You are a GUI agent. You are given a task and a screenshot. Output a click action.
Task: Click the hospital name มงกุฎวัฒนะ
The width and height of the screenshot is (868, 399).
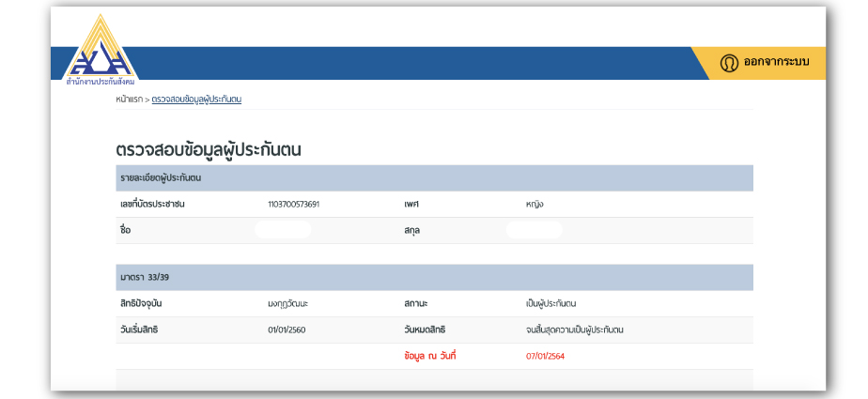pyautogui.click(x=294, y=304)
